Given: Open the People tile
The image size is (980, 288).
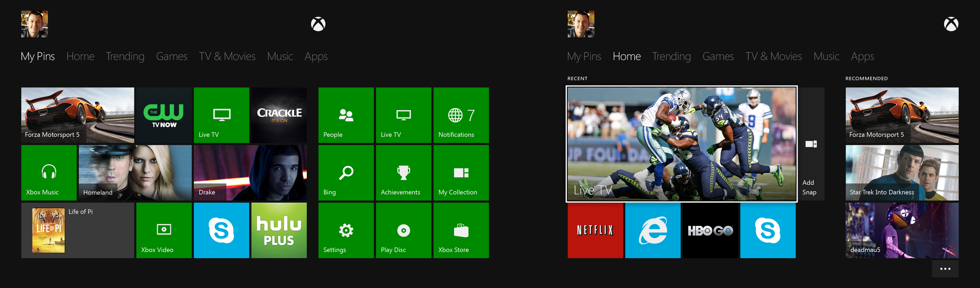Looking at the screenshot, I should (346, 115).
